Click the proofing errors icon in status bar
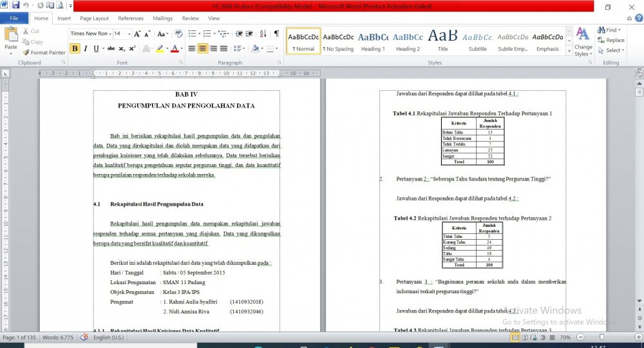 (84, 337)
